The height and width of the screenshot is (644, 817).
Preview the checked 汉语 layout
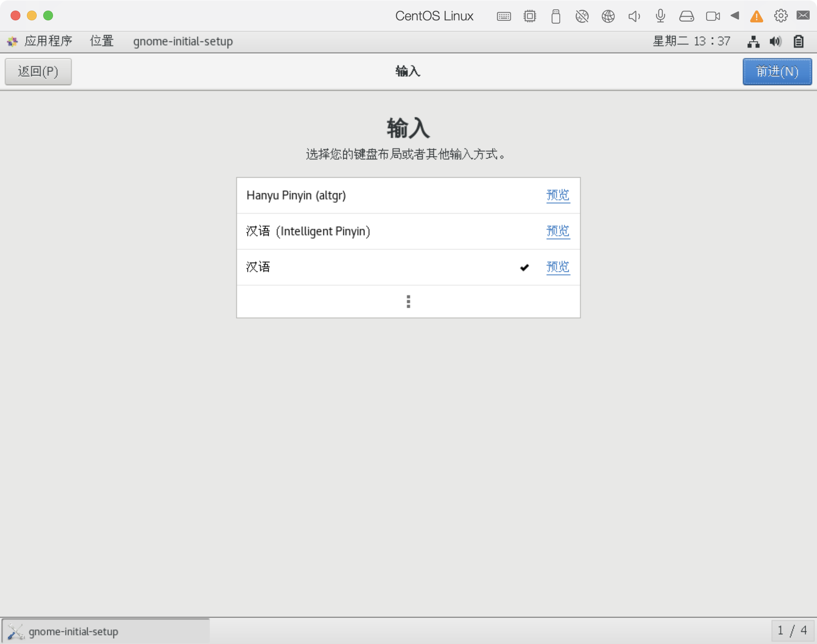click(558, 267)
